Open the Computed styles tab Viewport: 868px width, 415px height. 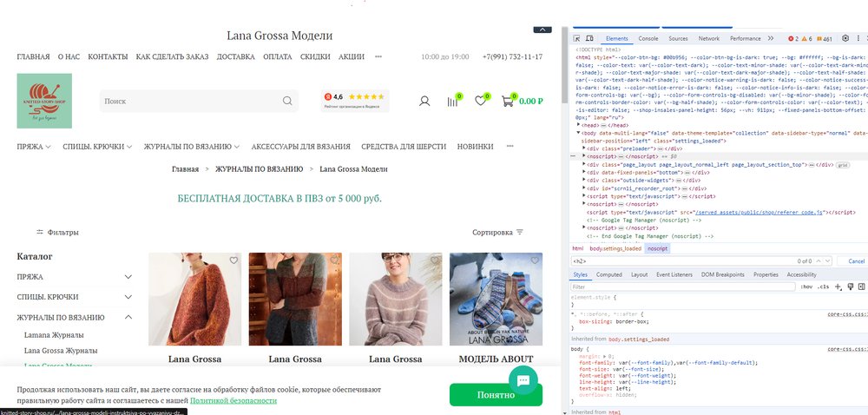(x=609, y=274)
